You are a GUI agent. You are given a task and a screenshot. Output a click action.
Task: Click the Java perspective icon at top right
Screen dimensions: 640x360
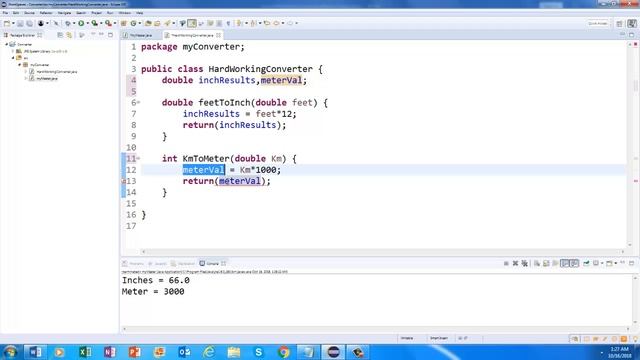coord(631,24)
